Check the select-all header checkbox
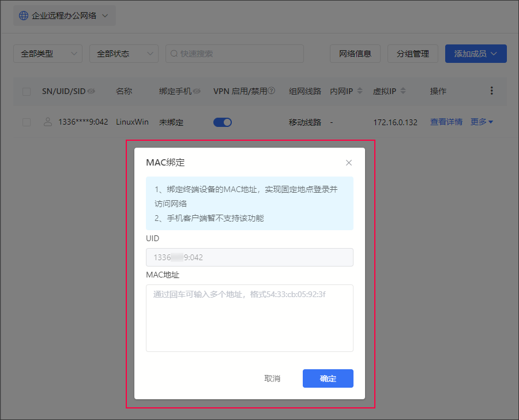519x420 pixels. pyautogui.click(x=27, y=91)
